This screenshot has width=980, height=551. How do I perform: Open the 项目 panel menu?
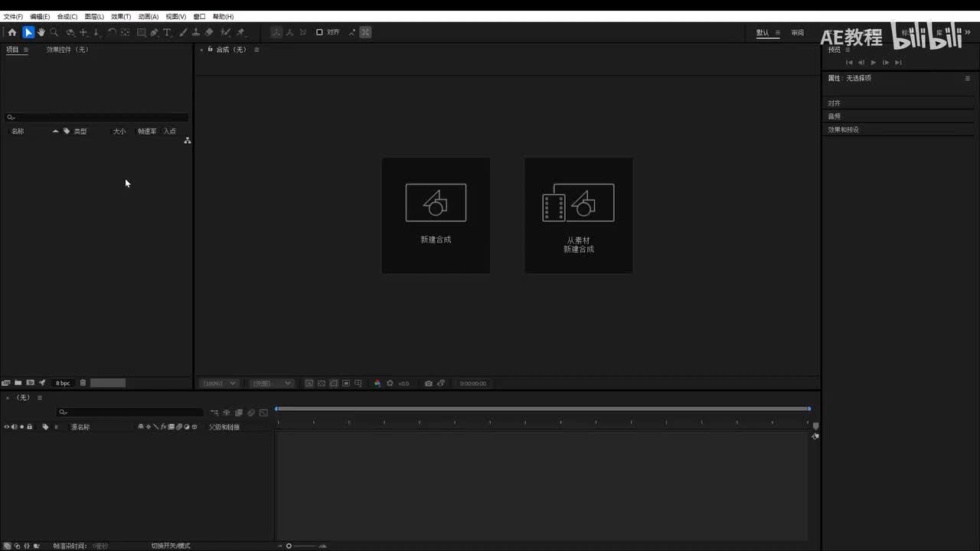25,50
